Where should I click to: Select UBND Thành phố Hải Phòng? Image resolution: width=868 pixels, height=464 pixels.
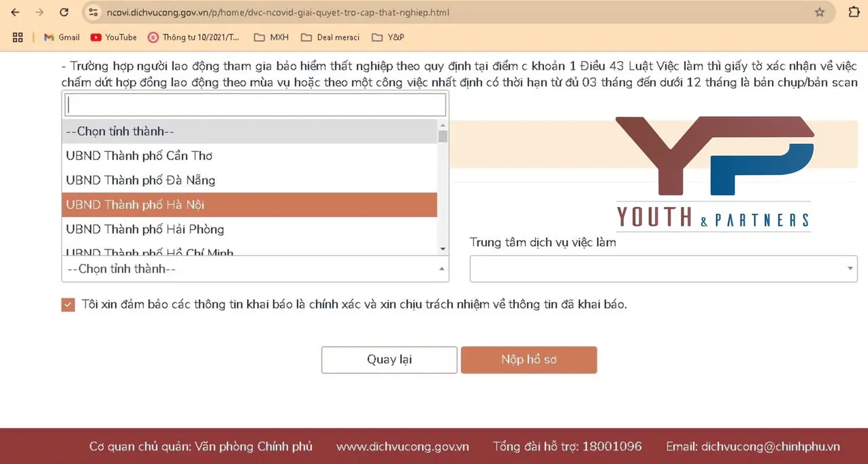coord(250,229)
